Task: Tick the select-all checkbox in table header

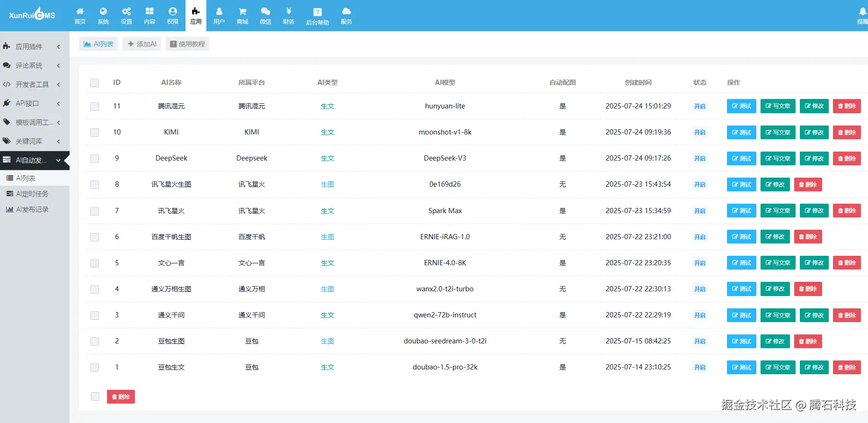Action: click(95, 83)
